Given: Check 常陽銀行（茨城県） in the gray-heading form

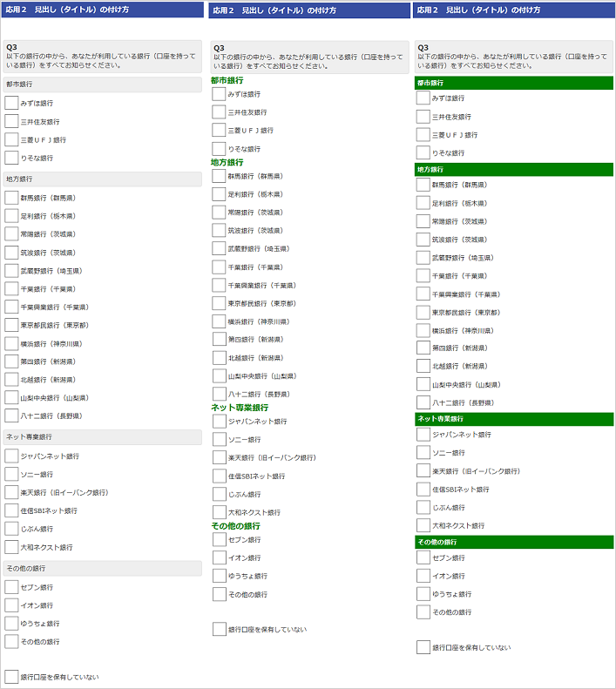Looking at the screenshot, I should point(11,233).
